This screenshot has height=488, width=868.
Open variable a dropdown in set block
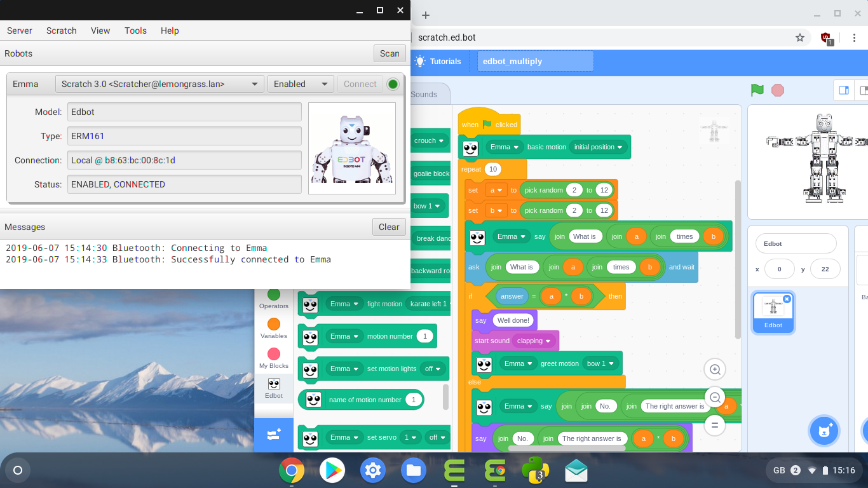tap(496, 190)
